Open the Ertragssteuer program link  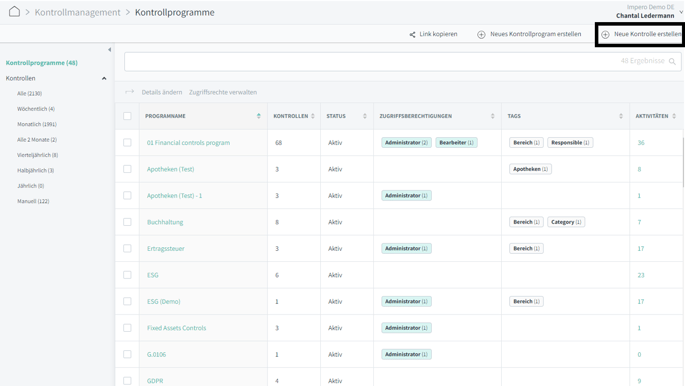(x=166, y=248)
